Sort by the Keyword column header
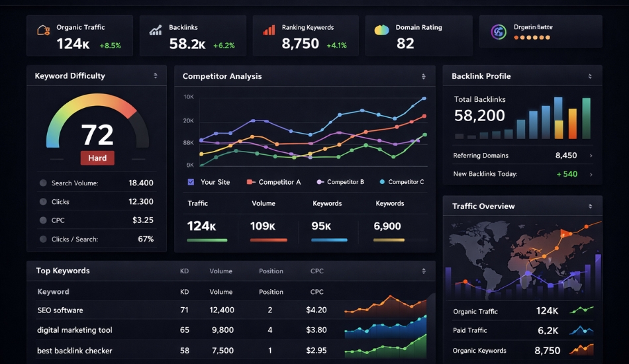The width and height of the screenshot is (629, 364). (53, 291)
